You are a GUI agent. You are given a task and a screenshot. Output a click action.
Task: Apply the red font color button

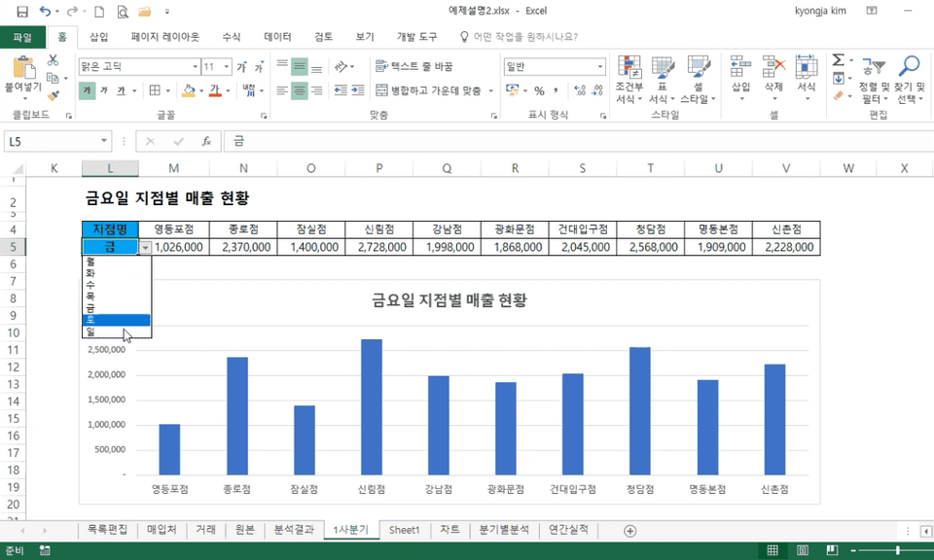click(215, 90)
